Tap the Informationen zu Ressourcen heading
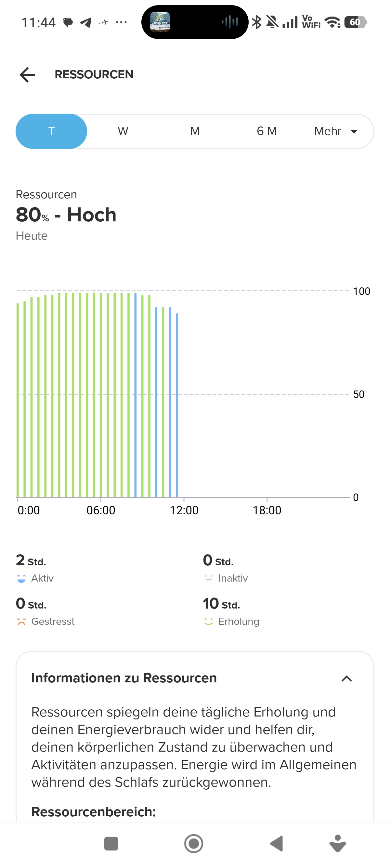Image resolution: width=390 pixels, height=868 pixels. (x=124, y=678)
